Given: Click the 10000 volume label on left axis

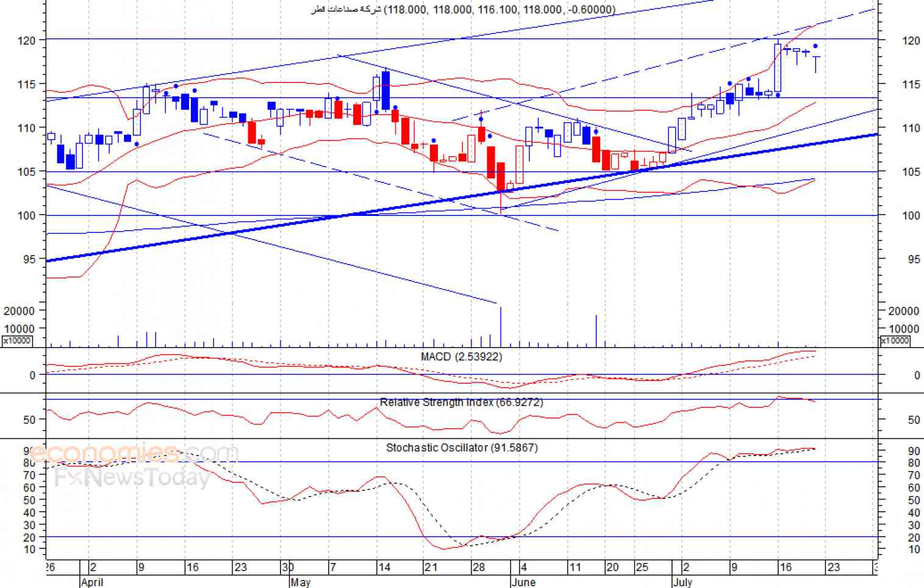Looking at the screenshot, I should click(20, 329).
